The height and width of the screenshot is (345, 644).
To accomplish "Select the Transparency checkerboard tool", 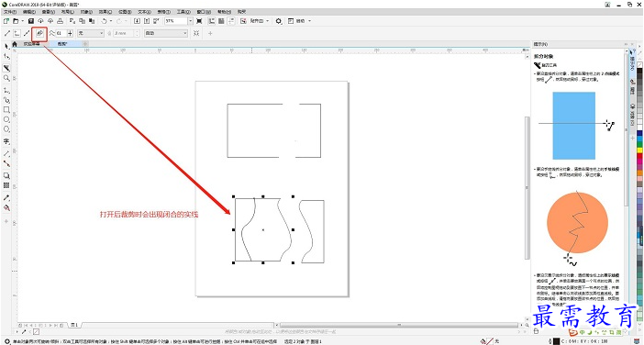I will (6, 185).
